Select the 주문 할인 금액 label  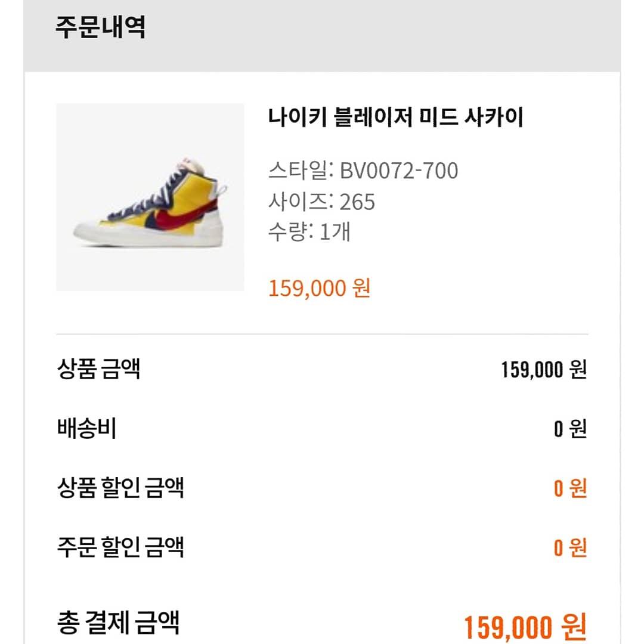click(x=120, y=547)
